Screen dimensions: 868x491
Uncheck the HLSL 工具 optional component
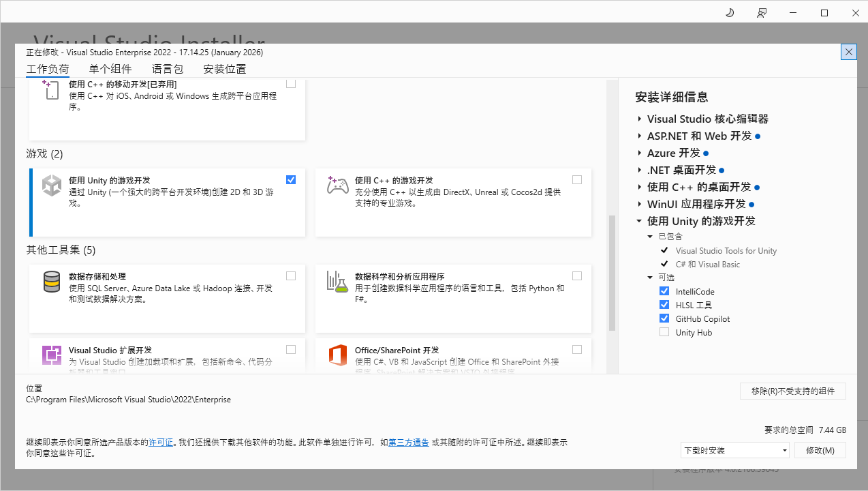tap(664, 305)
